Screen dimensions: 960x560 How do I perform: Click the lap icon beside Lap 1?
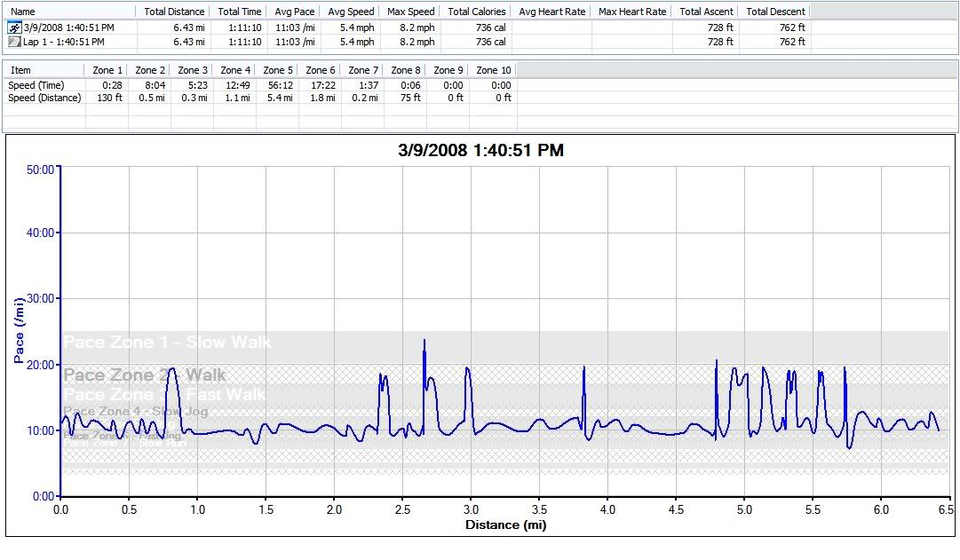(14, 42)
